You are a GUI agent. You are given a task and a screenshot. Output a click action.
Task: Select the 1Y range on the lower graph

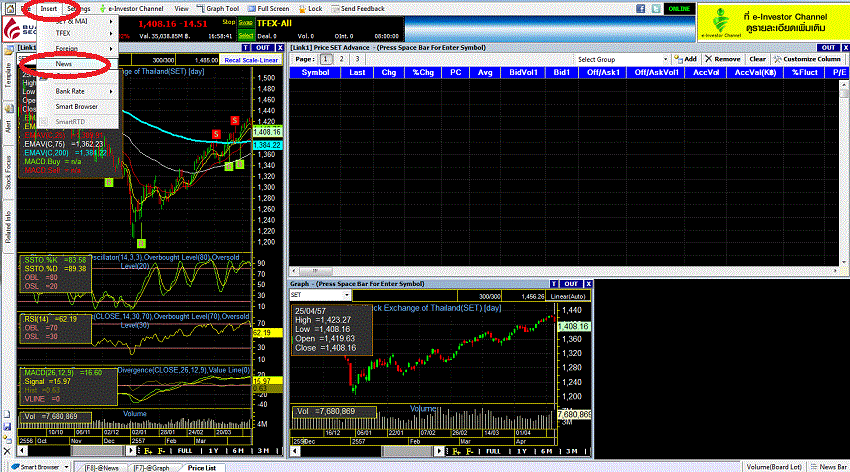(521, 451)
